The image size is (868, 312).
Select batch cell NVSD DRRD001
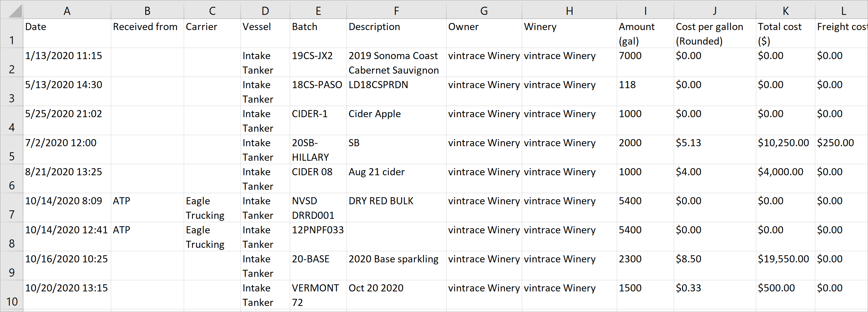click(x=318, y=208)
